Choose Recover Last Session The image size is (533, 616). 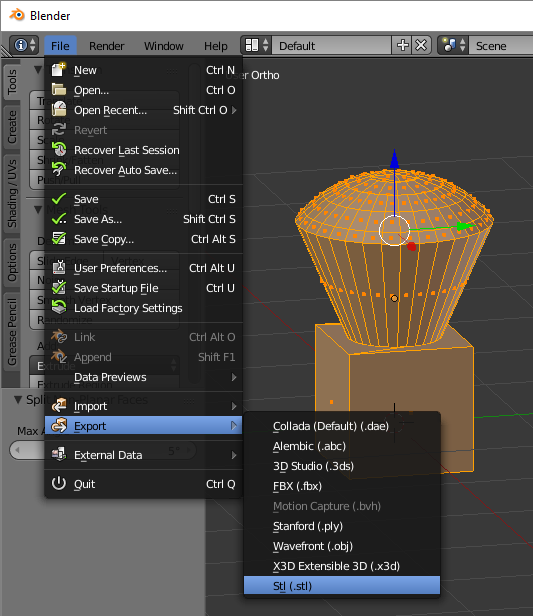click(144, 150)
